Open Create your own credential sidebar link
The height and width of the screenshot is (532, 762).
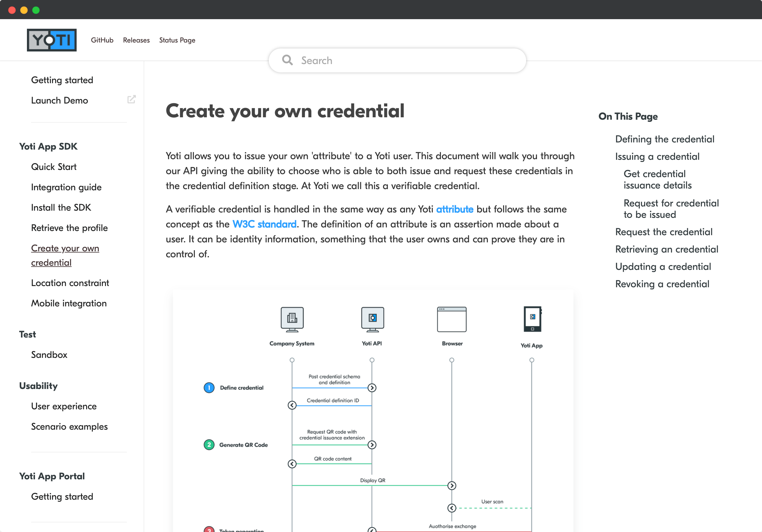click(x=65, y=255)
